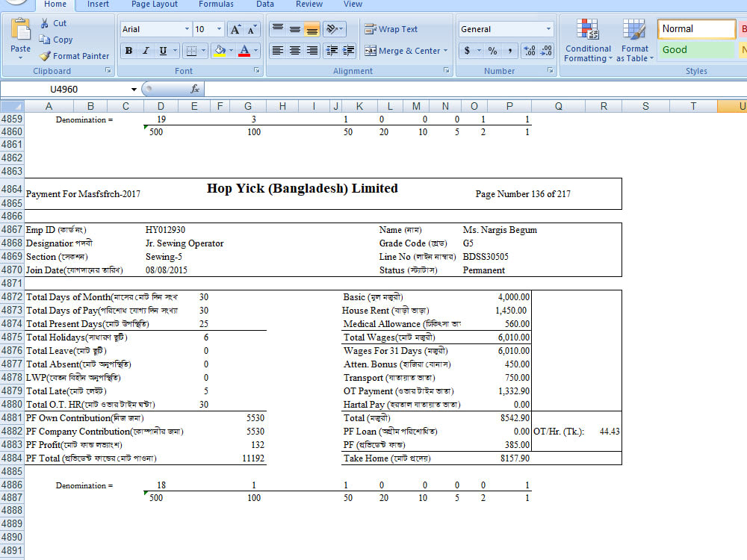Toggle Underline formatting
Screen dimensions: 747x560
163,51
